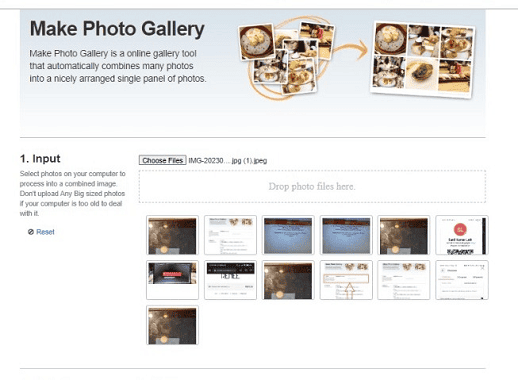The height and width of the screenshot is (380, 518).
Task: Select first dark room photo thumbnail
Action: click(x=172, y=235)
